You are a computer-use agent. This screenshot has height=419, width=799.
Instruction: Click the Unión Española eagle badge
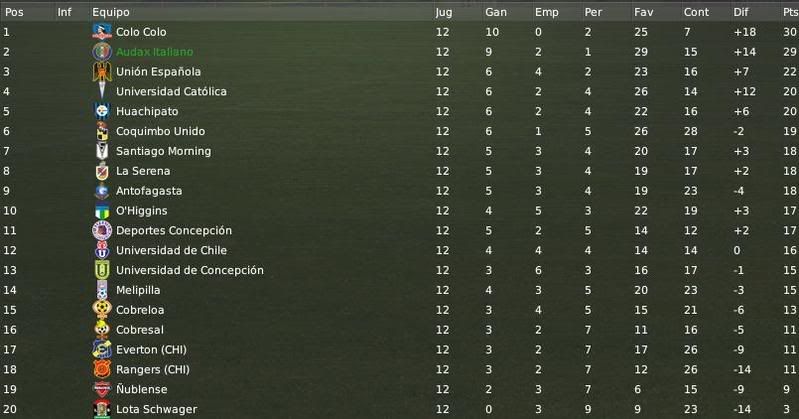tap(102, 72)
